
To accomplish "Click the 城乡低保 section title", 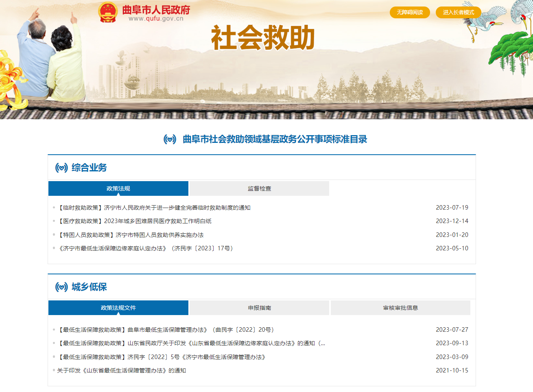I will pyautogui.click(x=89, y=287).
